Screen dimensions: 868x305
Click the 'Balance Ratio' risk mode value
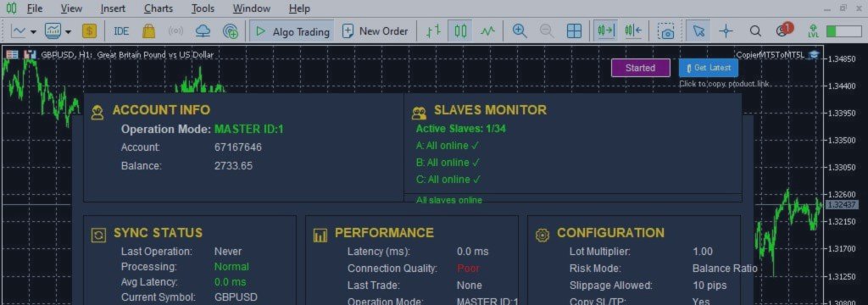coord(725,269)
